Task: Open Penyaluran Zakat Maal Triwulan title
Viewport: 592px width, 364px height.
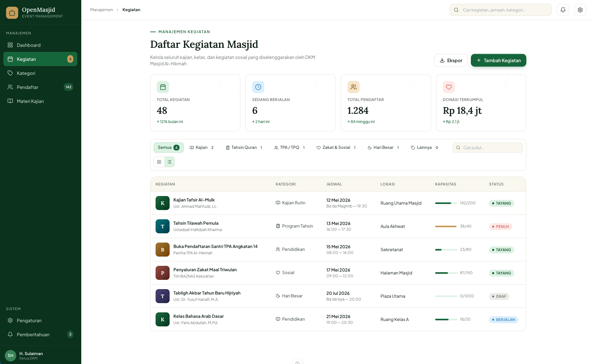Action: 205,270
